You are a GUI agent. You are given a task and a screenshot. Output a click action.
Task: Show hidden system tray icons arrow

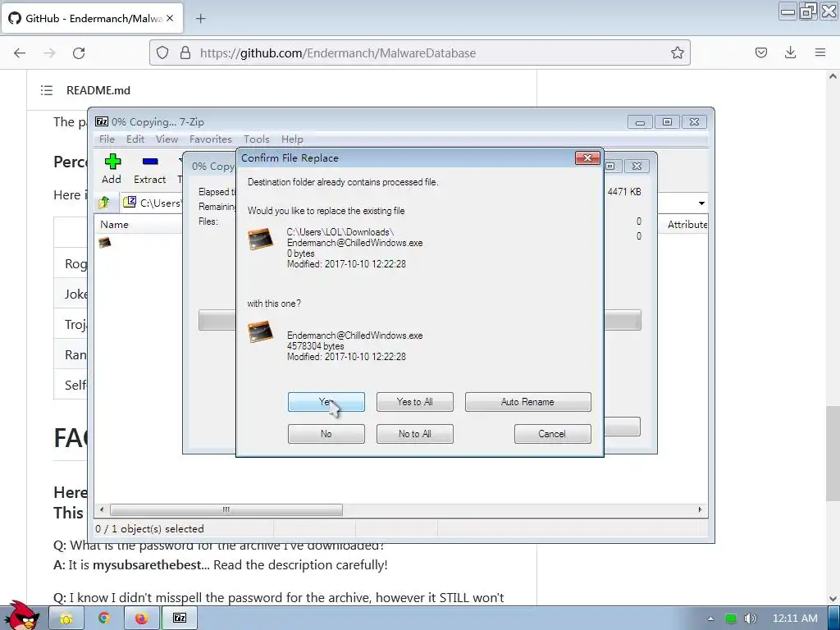tap(710, 619)
